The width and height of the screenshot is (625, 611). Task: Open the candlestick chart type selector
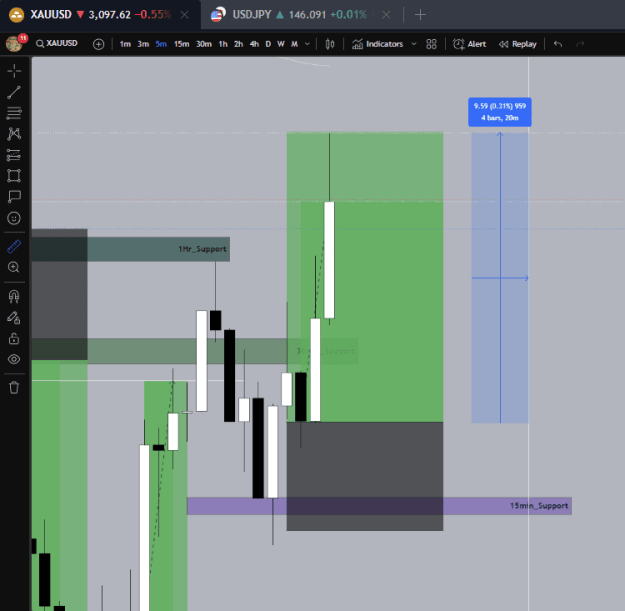coord(330,44)
